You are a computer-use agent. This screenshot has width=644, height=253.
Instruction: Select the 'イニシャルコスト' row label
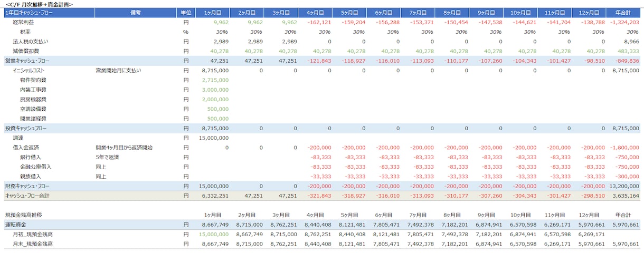point(30,70)
